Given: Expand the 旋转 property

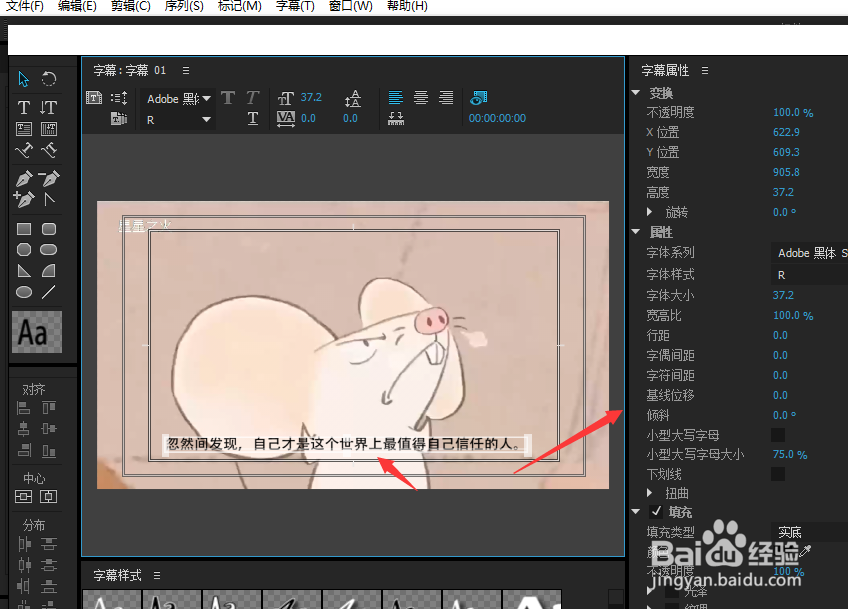Looking at the screenshot, I should (x=650, y=212).
